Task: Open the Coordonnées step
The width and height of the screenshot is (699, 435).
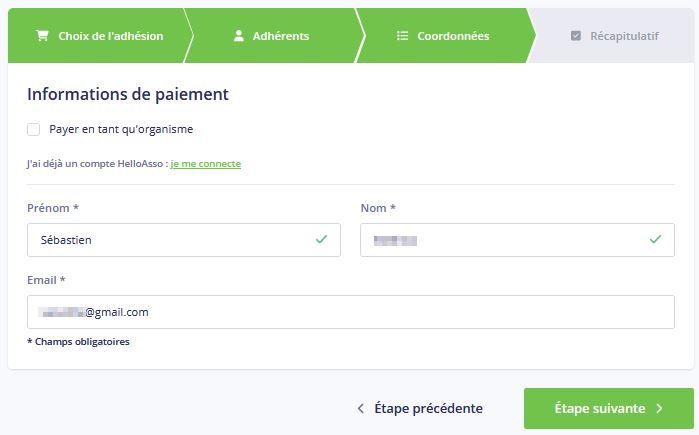Action: point(443,36)
